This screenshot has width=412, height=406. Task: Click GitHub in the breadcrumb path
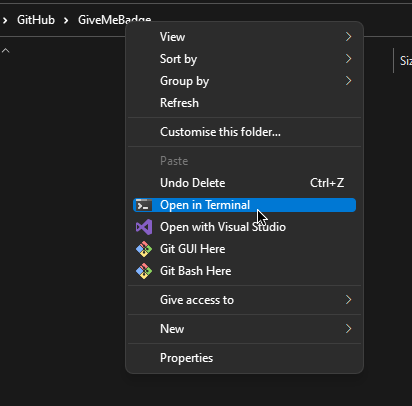pos(36,20)
